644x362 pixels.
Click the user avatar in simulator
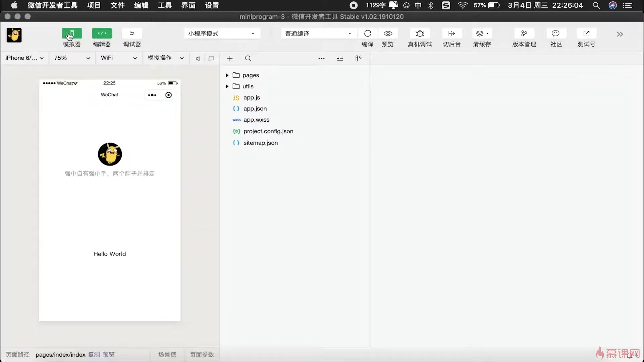pos(110,154)
